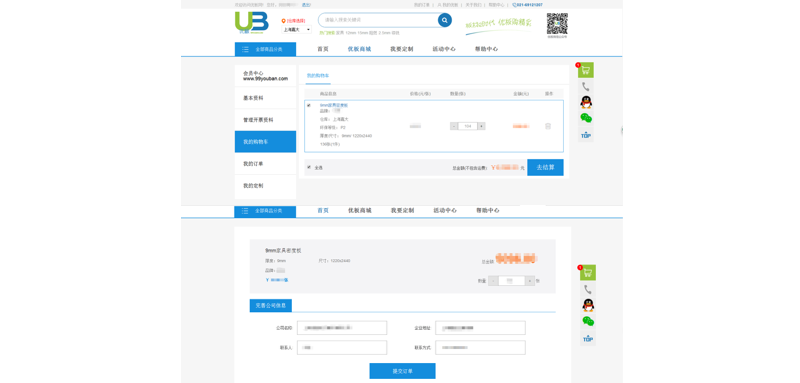Go to 首页 in the nav above order form
Viewport: 800px width, 383px height.
[323, 211]
